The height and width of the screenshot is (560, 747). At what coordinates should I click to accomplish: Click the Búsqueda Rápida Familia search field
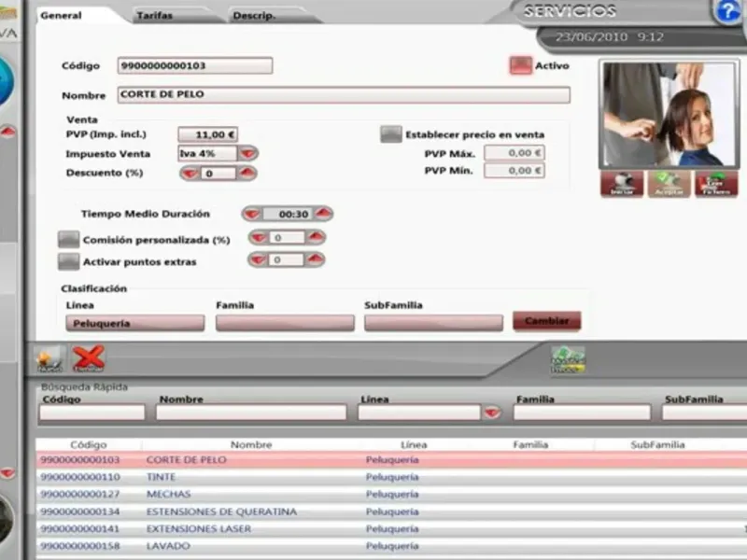pyautogui.click(x=582, y=413)
